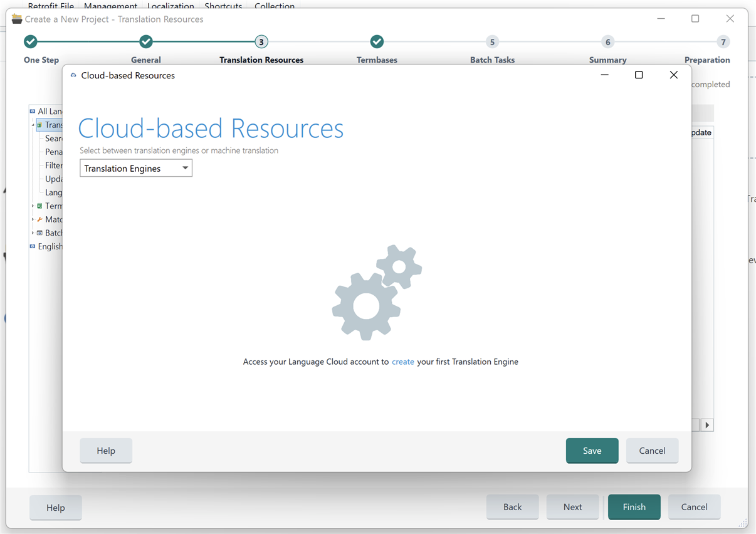
Task: Click the gears graphic in the dialog center
Action: coord(376,292)
